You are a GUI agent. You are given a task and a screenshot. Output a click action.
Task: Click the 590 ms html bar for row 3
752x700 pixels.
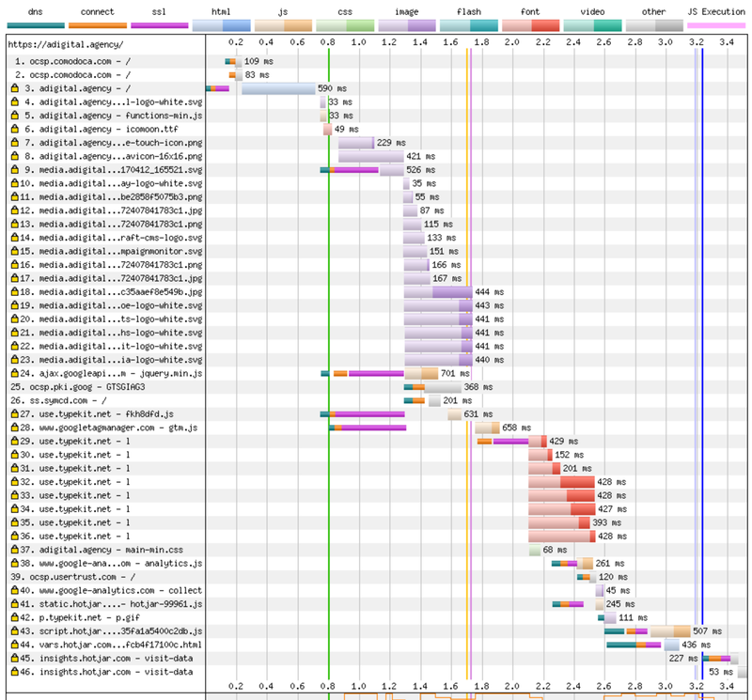click(278, 88)
